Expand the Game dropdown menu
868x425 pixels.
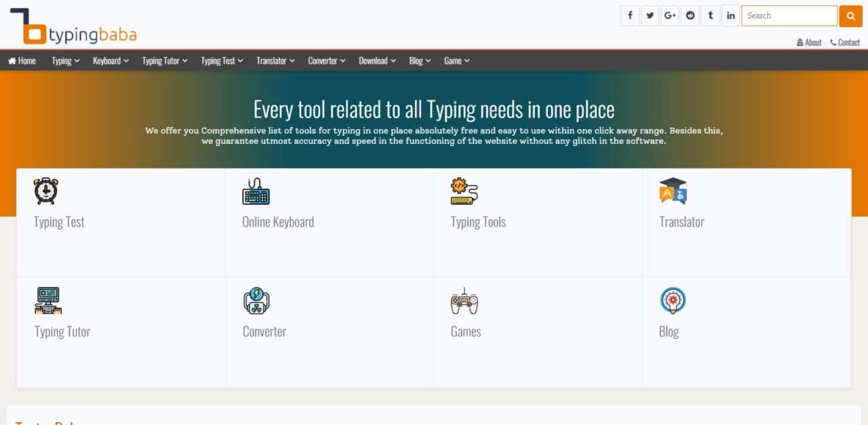[x=457, y=60]
